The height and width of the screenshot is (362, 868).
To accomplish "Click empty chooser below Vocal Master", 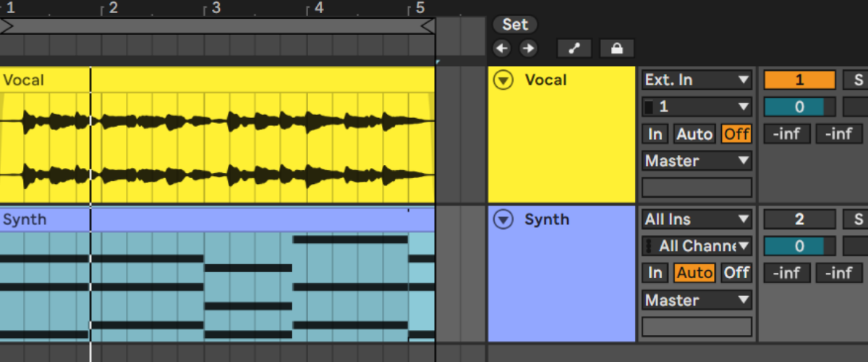I will click(x=697, y=187).
